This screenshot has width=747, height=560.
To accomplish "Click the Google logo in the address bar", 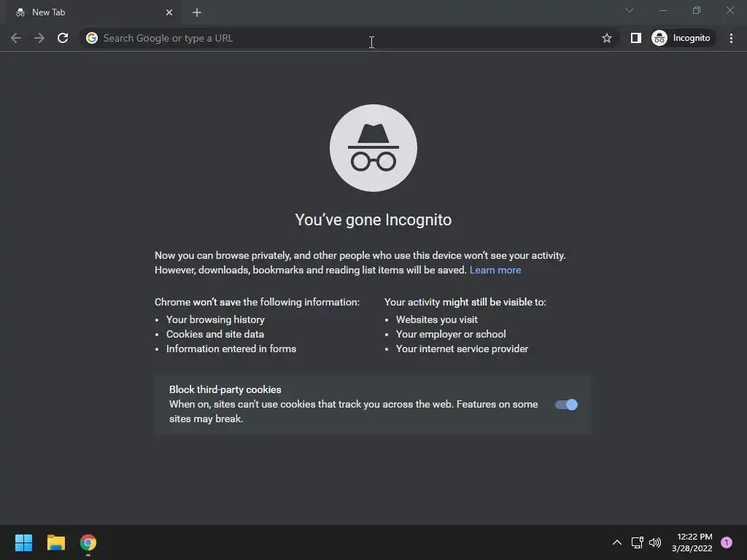I will (91, 38).
